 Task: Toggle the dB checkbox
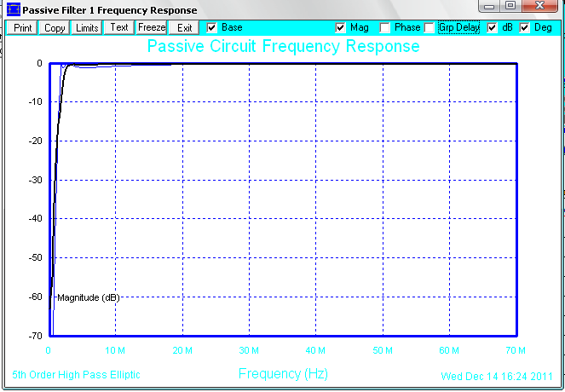pos(492,28)
